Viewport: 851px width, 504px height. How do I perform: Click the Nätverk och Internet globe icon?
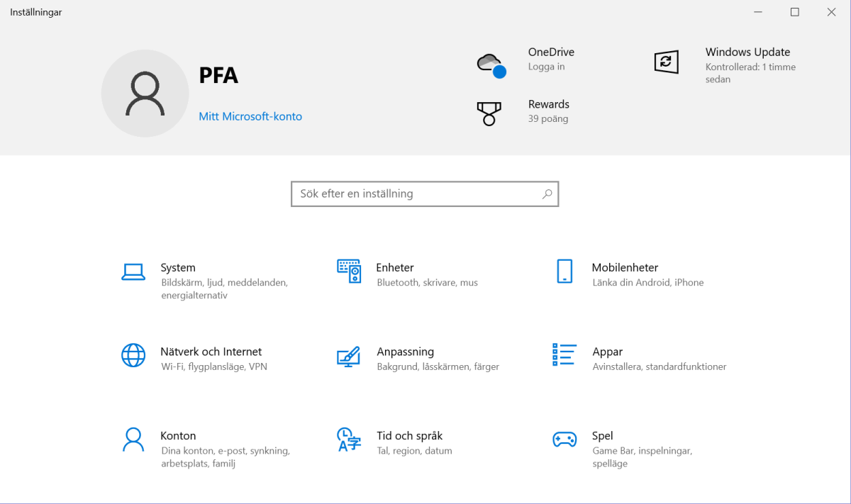(133, 355)
